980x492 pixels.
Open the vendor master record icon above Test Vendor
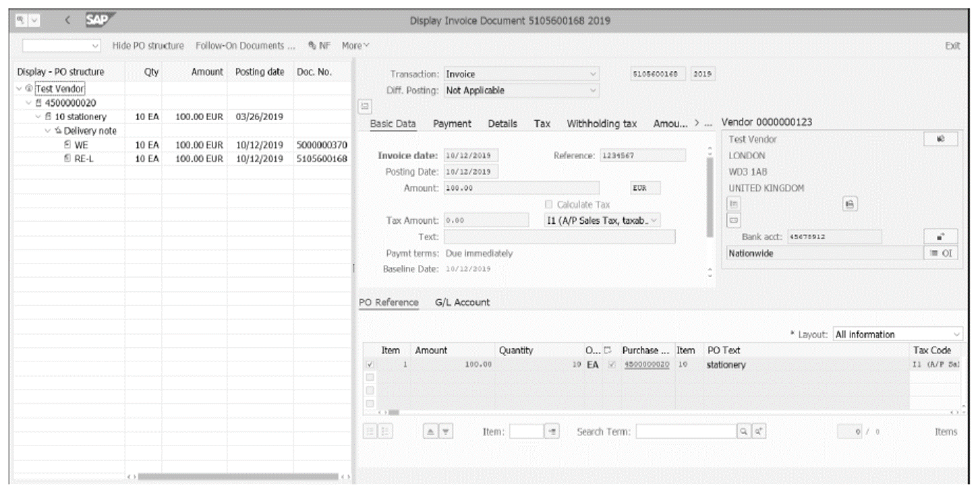pyautogui.click(x=940, y=139)
